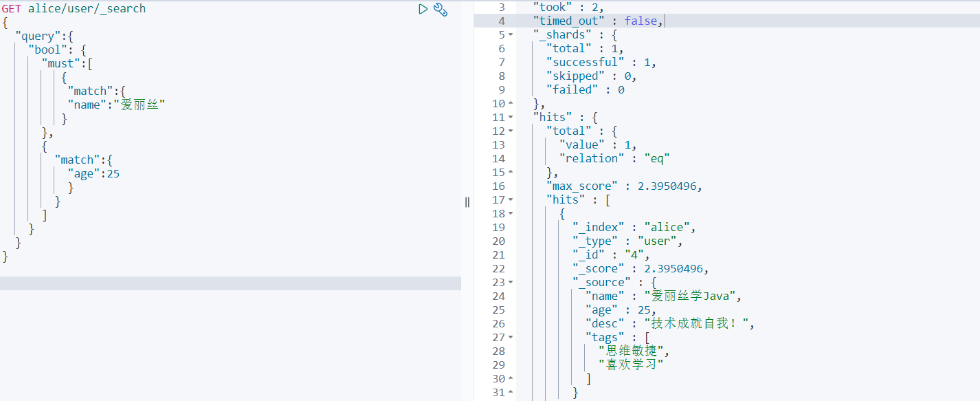The image size is (980, 401).
Task: Fold the "tags" array at line 27
Action: (x=511, y=338)
